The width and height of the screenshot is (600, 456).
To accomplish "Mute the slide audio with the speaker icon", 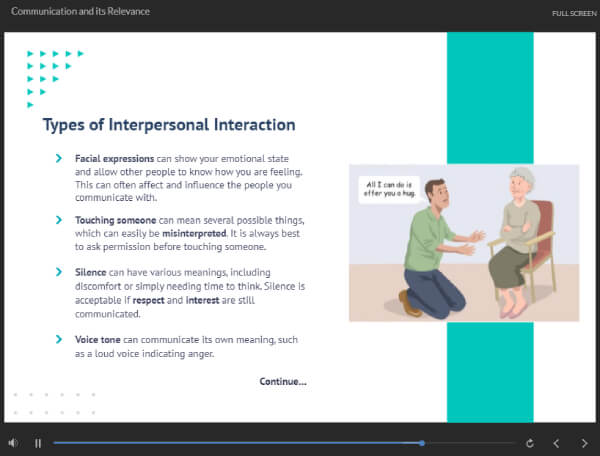I will 13,443.
